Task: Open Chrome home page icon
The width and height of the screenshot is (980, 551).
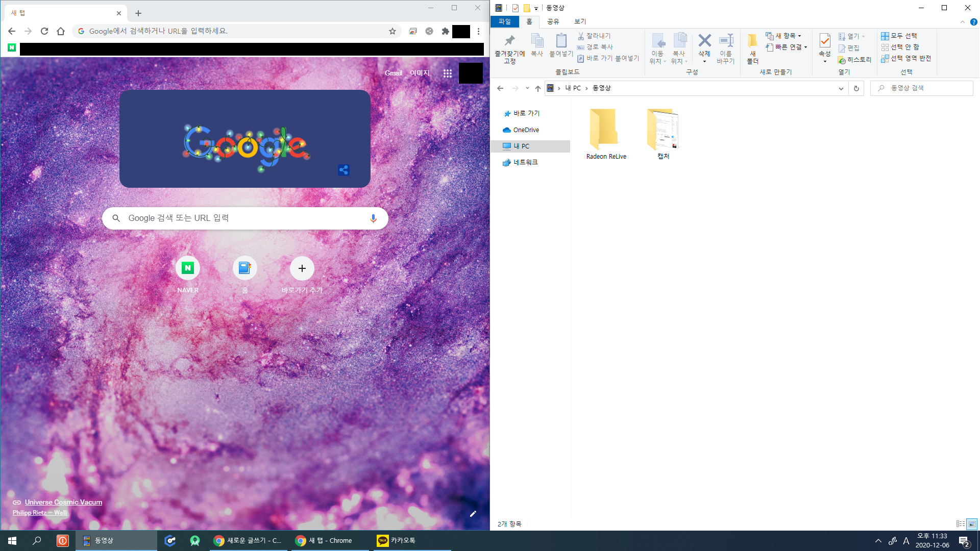Action: tap(61, 31)
